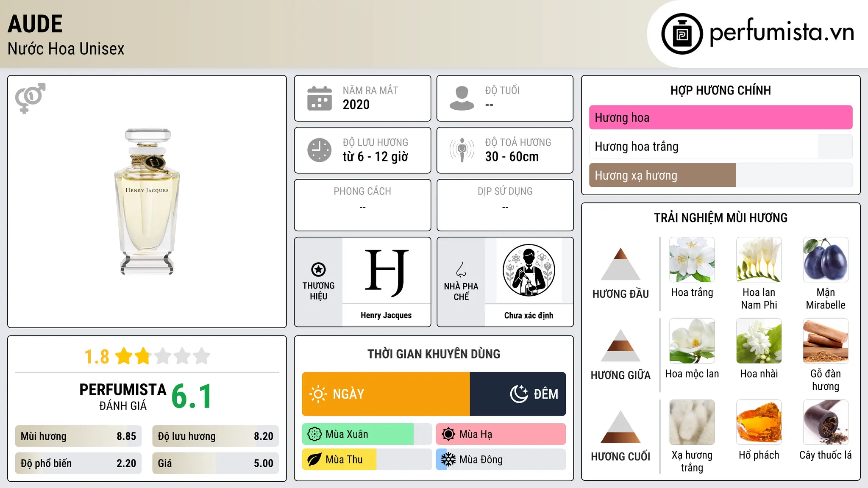This screenshot has height=488, width=868.
Task: Click the perfumista.vn bottle logo icon
Action: click(x=682, y=34)
